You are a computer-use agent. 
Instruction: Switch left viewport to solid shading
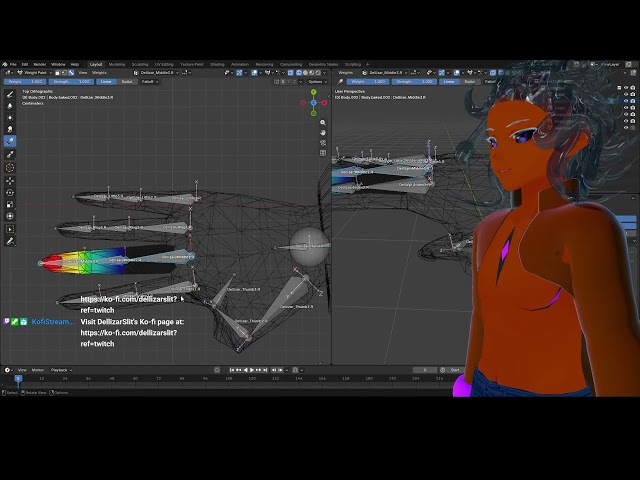305,73
